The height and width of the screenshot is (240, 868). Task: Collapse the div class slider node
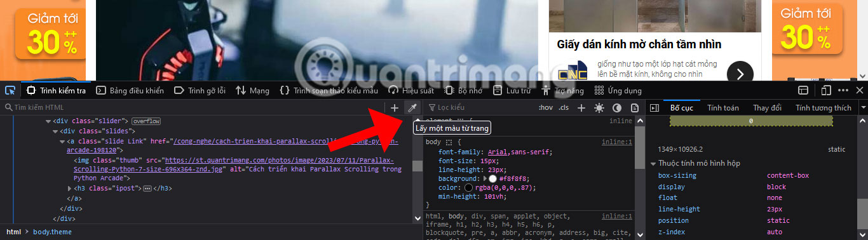pos(48,121)
